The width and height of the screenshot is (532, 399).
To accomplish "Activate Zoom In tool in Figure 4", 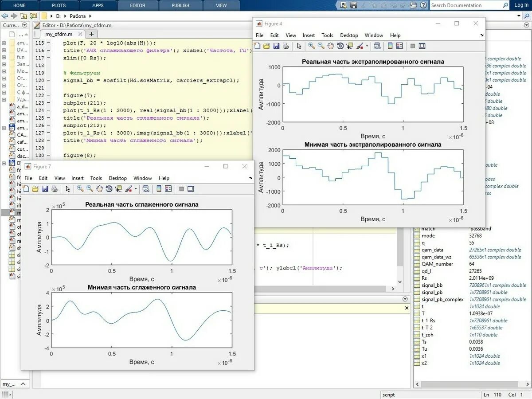I will (x=311, y=46).
